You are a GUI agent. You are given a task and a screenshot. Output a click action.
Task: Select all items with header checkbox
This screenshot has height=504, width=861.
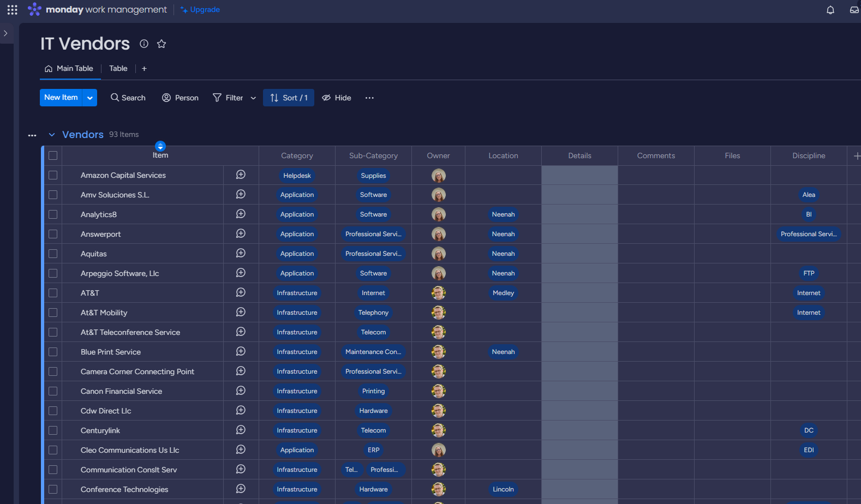(53, 155)
